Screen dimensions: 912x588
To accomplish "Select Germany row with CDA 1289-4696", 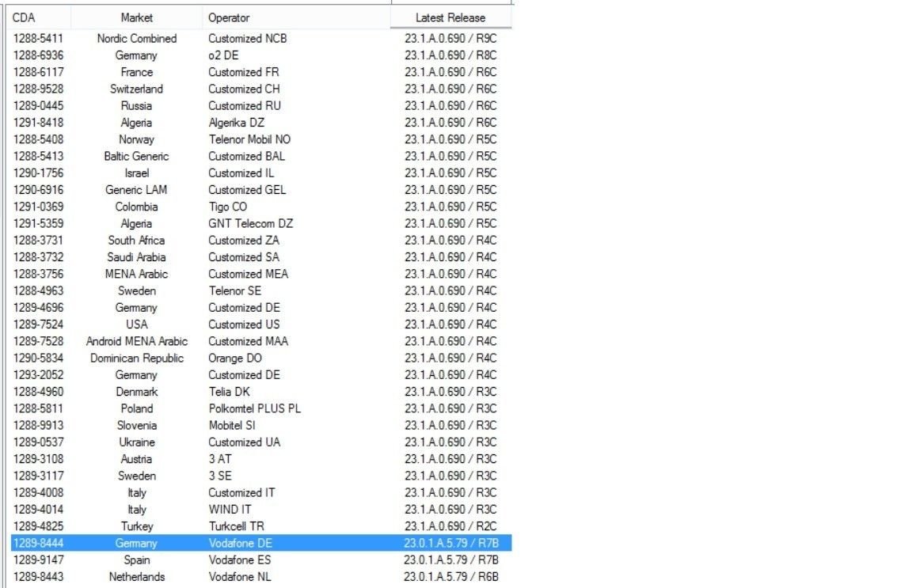I will point(261,308).
